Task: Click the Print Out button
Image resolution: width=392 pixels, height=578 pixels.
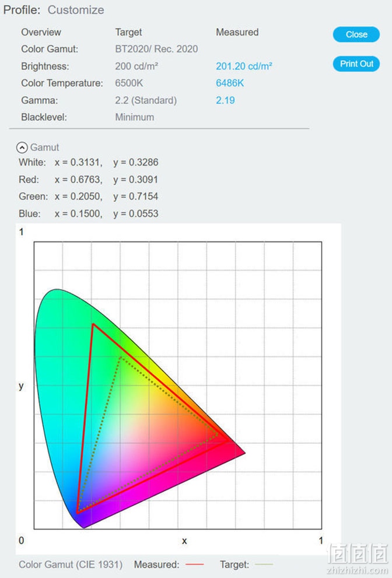Action: [x=356, y=64]
